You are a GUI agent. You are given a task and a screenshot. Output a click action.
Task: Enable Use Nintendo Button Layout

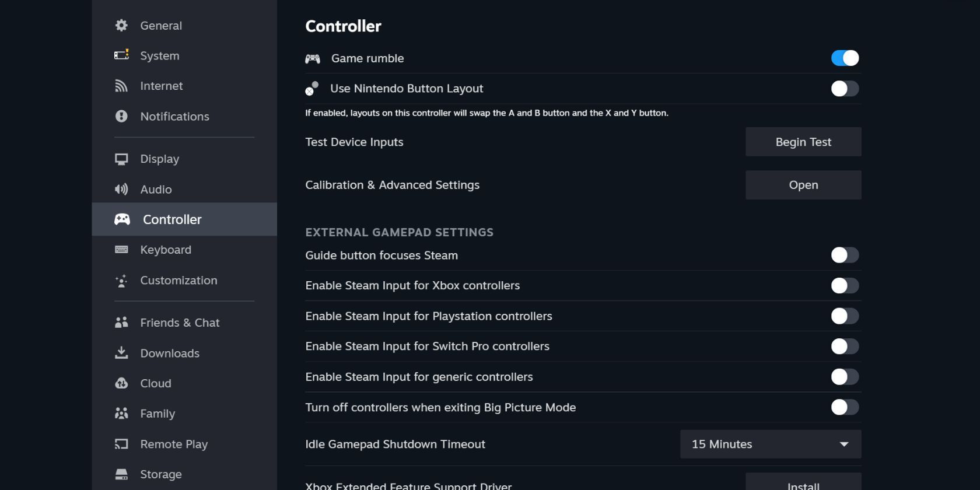(x=845, y=88)
